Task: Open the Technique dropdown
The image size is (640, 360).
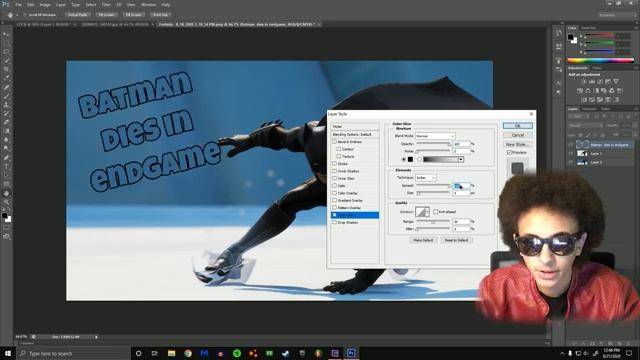Action: tap(426, 178)
